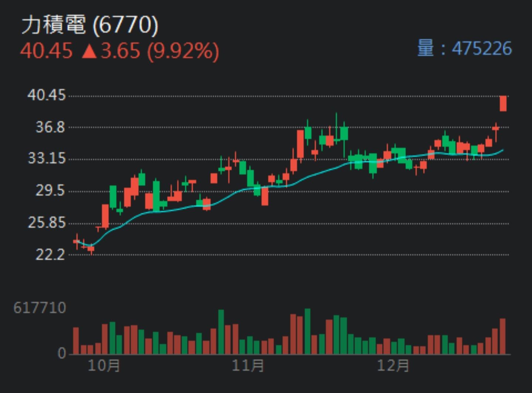Click the 11月 x-axis month label

[248, 366]
